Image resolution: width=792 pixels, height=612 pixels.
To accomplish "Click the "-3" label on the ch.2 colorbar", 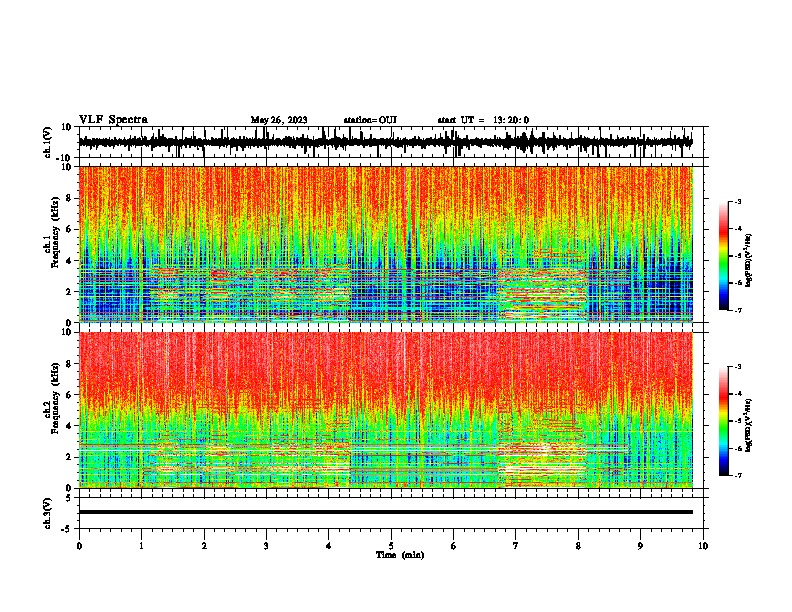I will (738, 367).
